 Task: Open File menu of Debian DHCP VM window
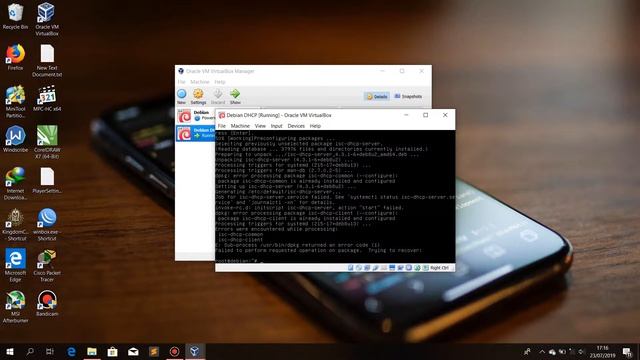click(222, 126)
